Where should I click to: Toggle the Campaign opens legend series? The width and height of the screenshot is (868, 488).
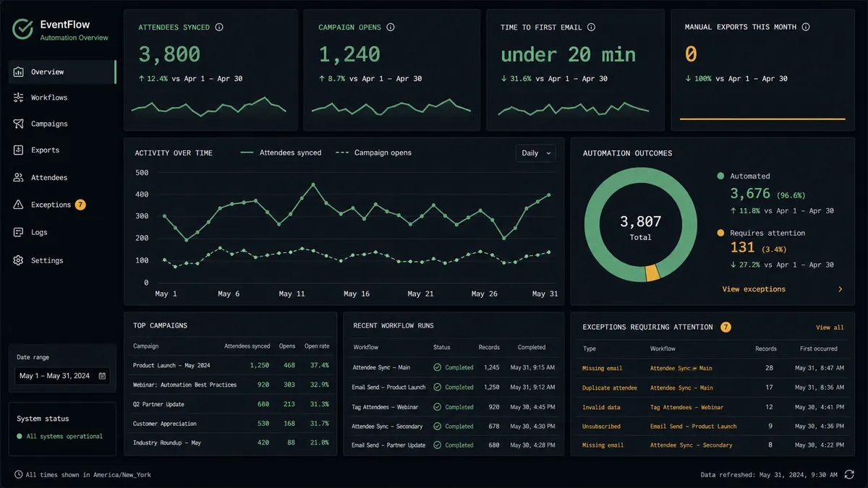374,153
